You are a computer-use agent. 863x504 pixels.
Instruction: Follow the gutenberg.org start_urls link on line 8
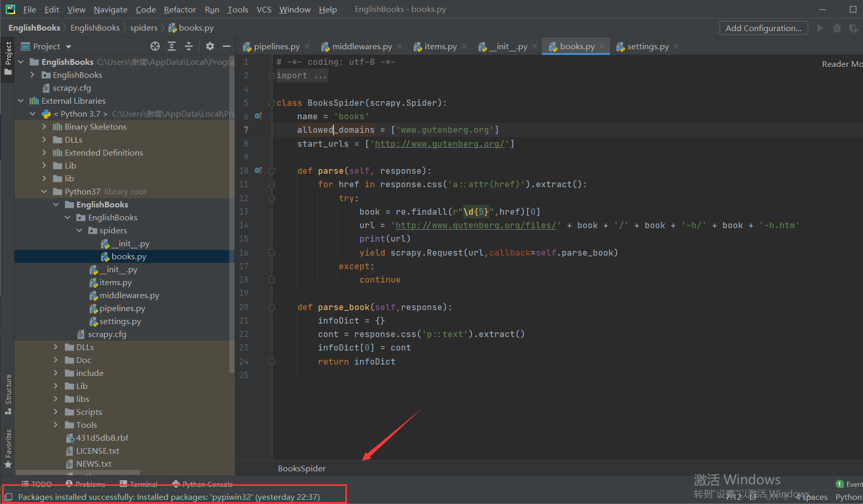coord(440,144)
